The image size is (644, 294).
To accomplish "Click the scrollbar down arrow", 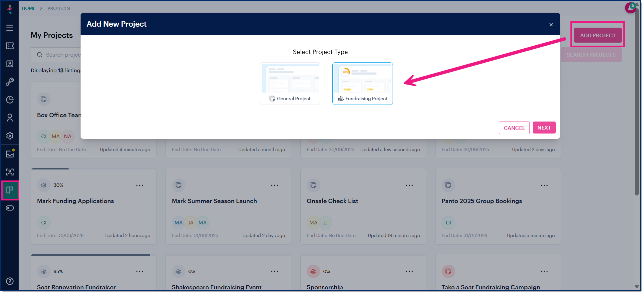I will (x=637, y=287).
